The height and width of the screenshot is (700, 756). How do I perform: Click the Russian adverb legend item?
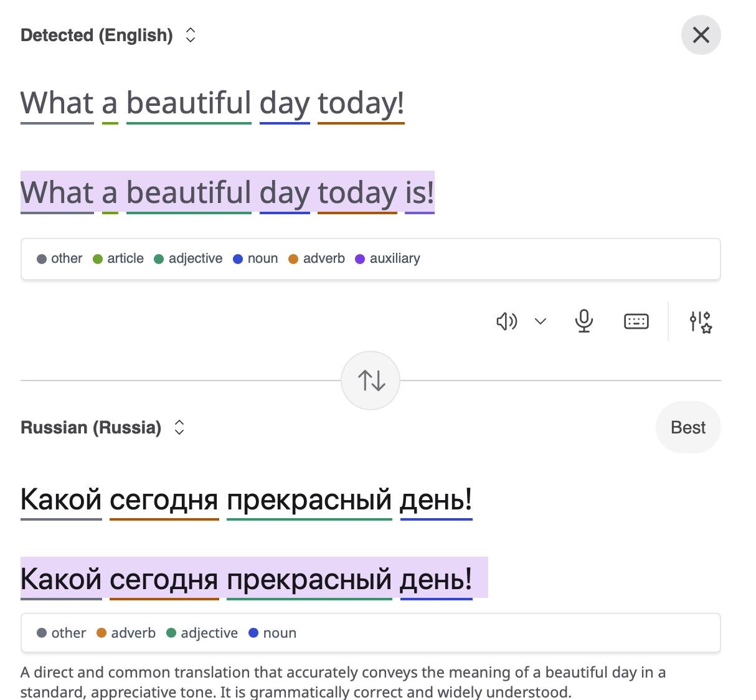click(x=126, y=633)
